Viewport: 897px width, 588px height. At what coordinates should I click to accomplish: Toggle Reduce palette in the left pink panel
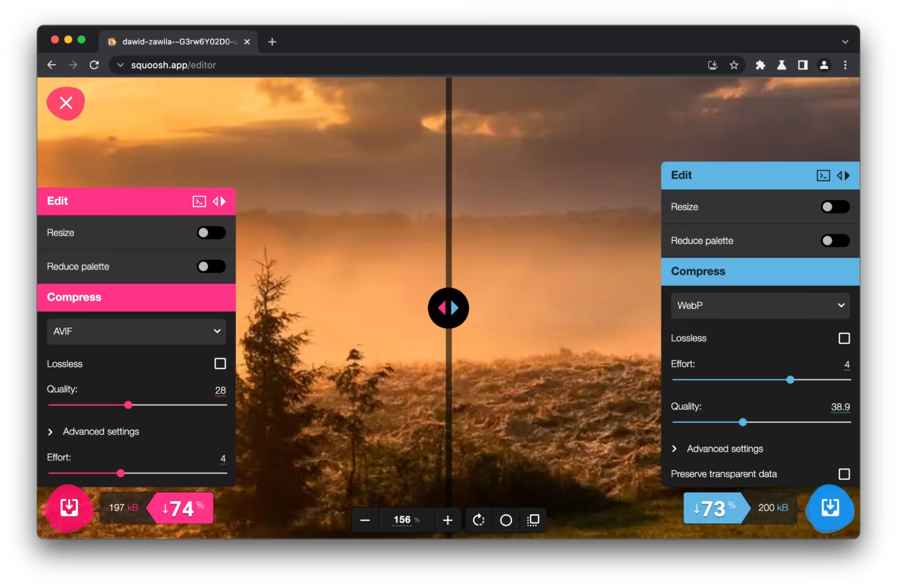point(211,266)
